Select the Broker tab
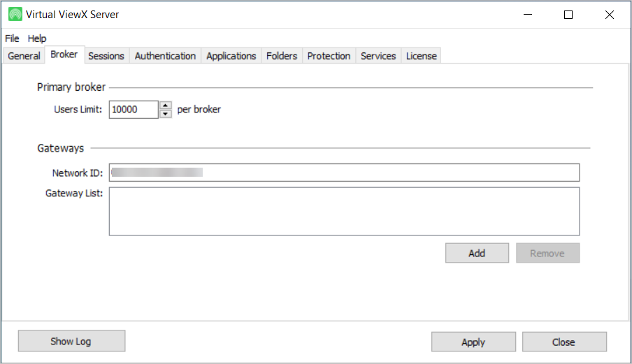The height and width of the screenshot is (364, 632). [x=64, y=54]
